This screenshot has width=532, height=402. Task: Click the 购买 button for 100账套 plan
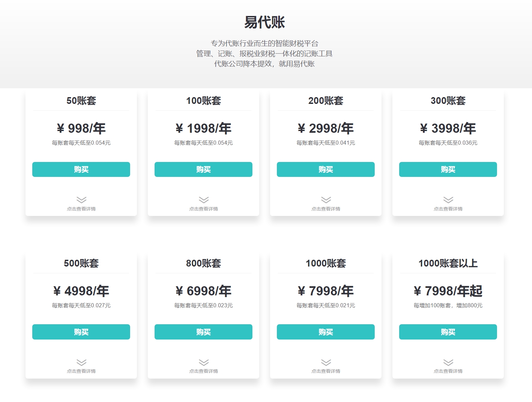[203, 169]
